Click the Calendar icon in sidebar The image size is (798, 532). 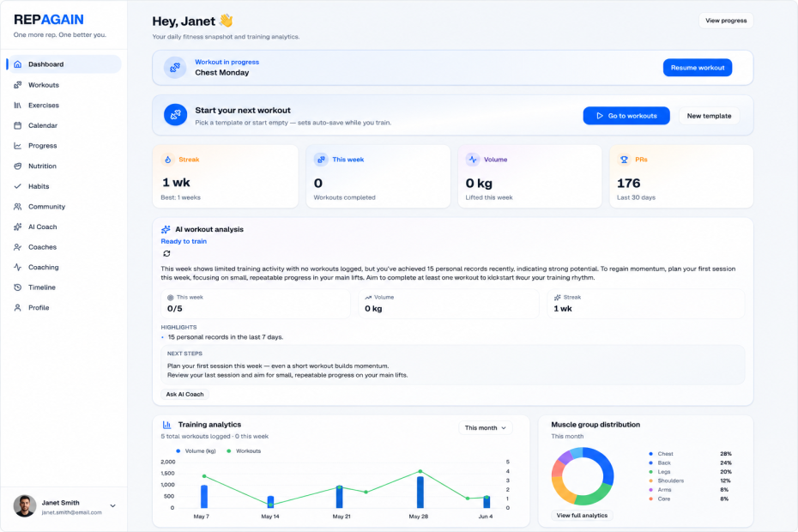[x=18, y=125]
